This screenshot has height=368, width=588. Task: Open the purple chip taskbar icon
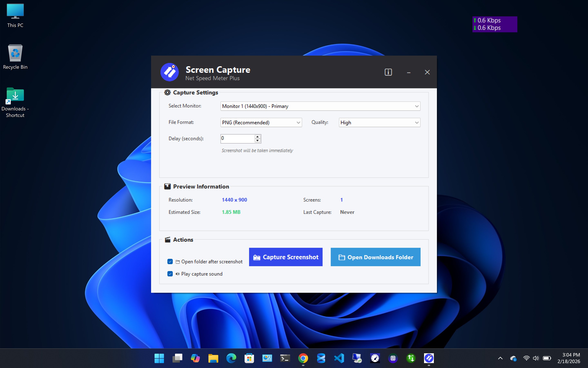point(393,358)
